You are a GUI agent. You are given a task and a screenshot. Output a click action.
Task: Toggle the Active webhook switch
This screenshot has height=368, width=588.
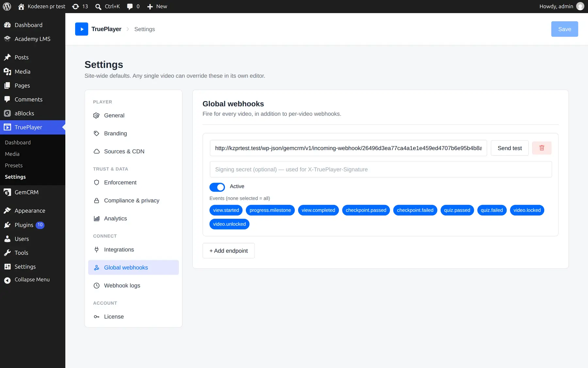click(x=217, y=187)
